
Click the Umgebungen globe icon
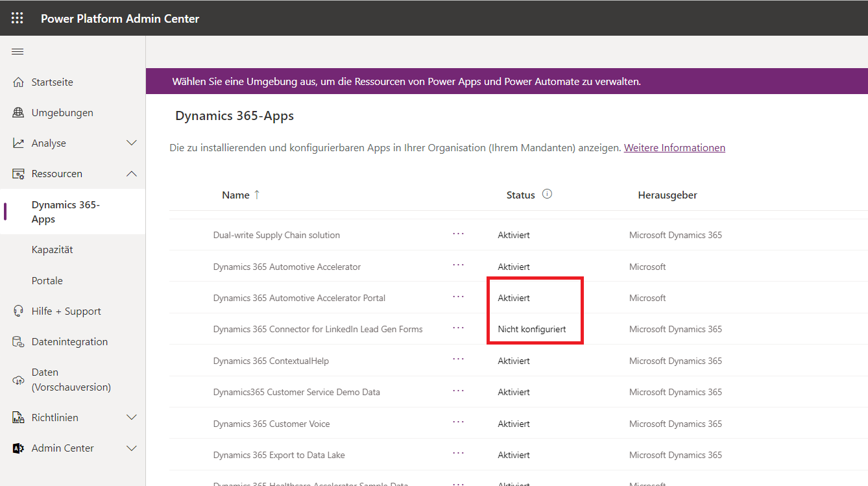(x=18, y=113)
